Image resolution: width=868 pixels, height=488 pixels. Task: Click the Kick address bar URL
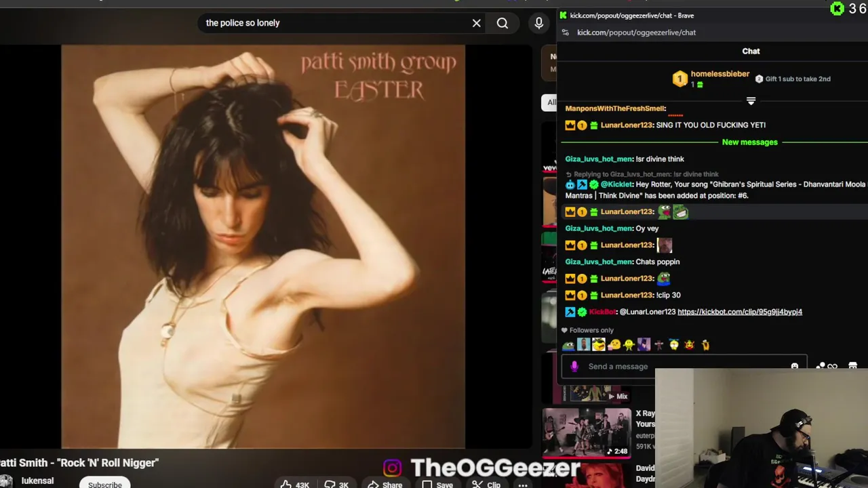tap(636, 33)
